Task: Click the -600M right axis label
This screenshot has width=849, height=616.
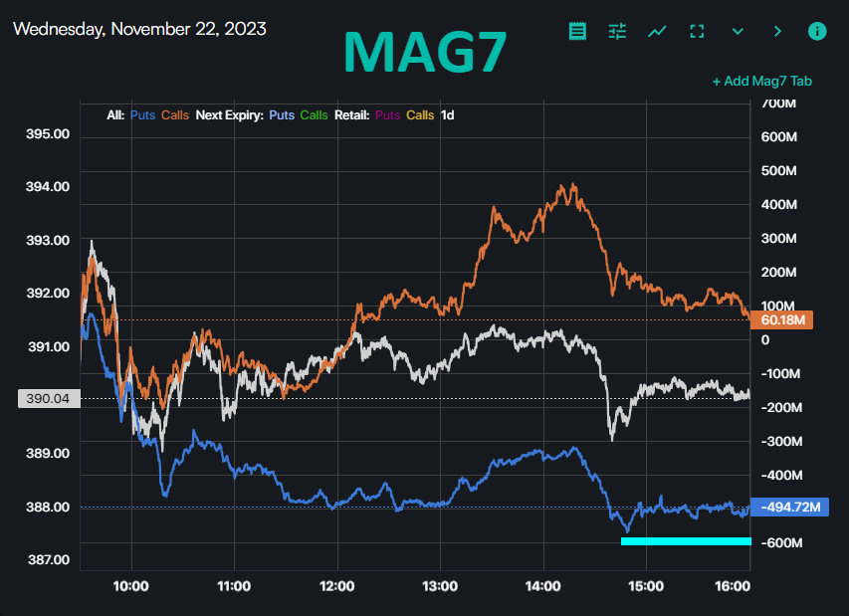Action: coord(780,543)
